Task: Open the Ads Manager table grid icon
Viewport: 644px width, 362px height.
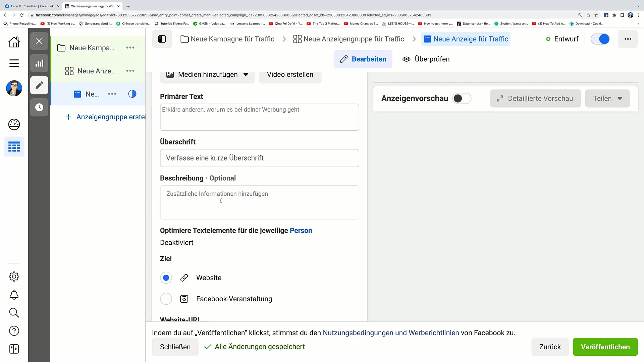Action: pos(14,146)
